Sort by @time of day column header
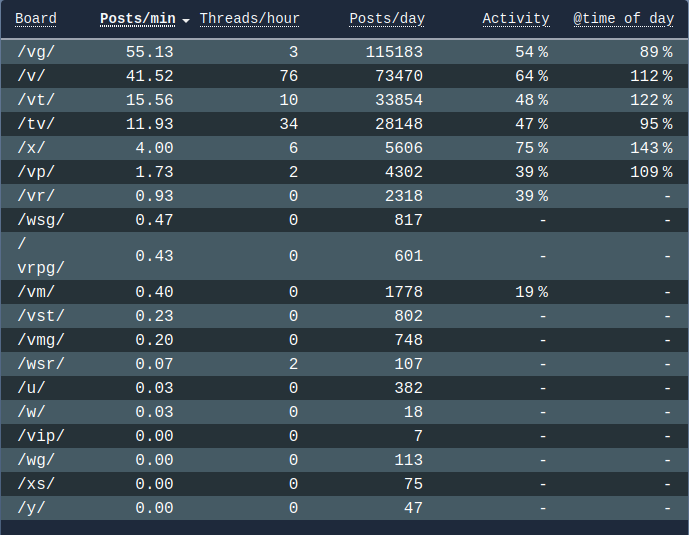 click(x=624, y=18)
